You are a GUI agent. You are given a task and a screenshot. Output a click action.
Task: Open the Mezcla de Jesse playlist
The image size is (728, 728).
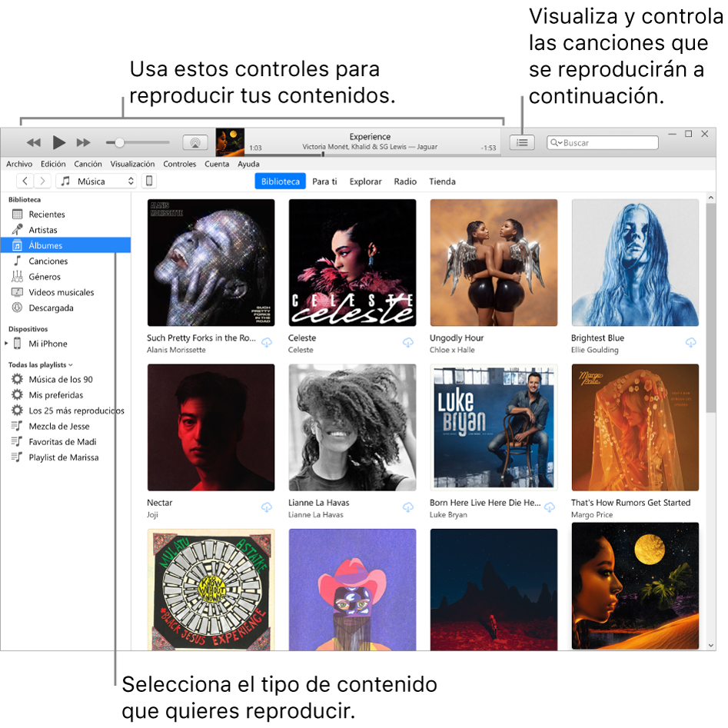[x=65, y=426]
